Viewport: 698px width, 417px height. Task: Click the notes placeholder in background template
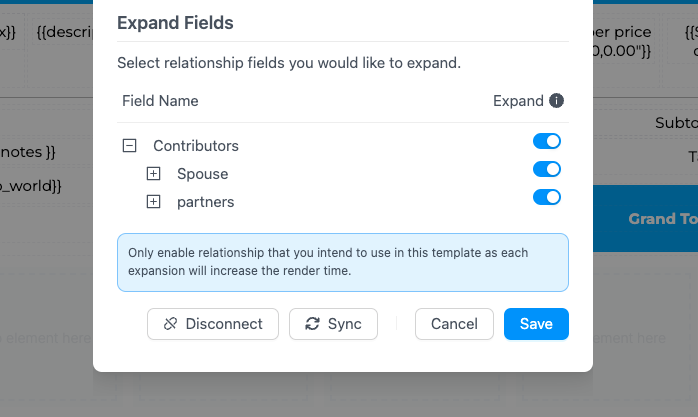30,152
